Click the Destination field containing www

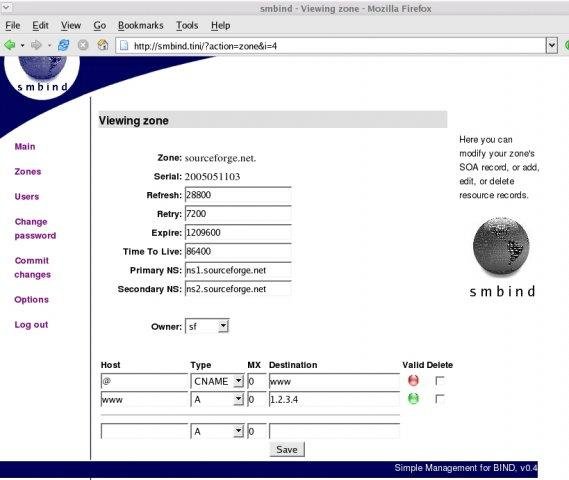(334, 381)
